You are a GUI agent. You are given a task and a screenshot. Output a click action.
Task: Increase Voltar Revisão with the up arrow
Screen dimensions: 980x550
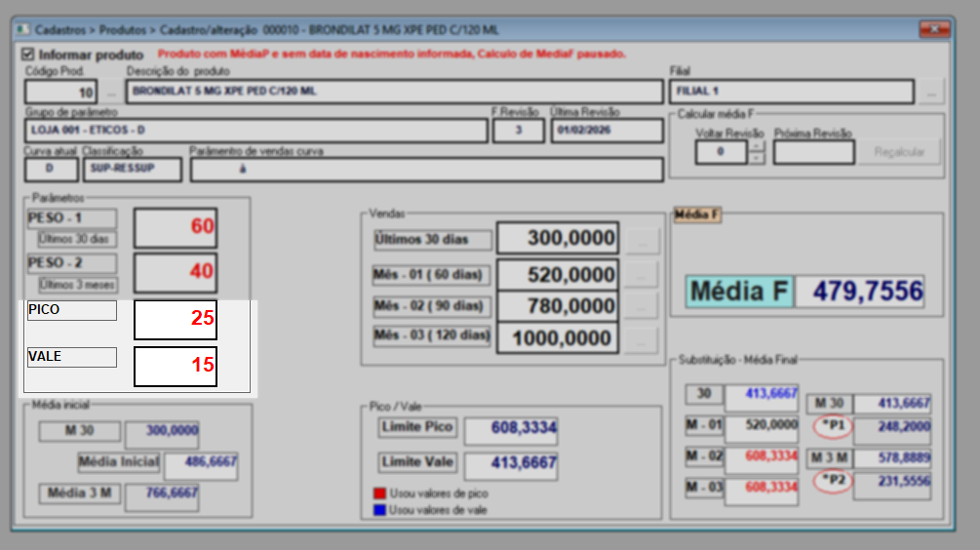pyautogui.click(x=757, y=146)
